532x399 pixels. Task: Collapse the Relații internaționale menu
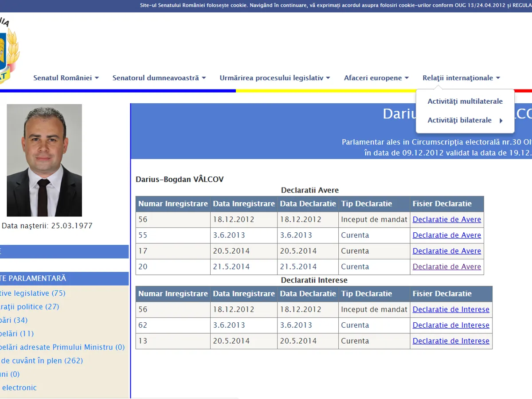click(x=461, y=78)
